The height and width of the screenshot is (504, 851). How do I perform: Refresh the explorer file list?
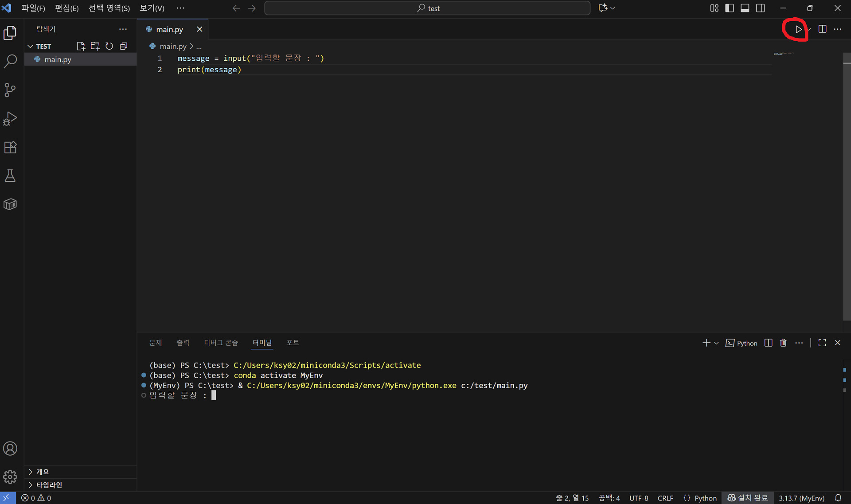coord(109,46)
